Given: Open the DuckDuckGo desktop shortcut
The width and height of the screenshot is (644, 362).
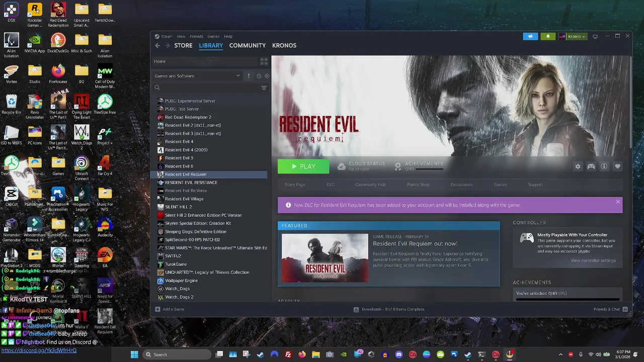Looking at the screenshot, I should (58, 43).
